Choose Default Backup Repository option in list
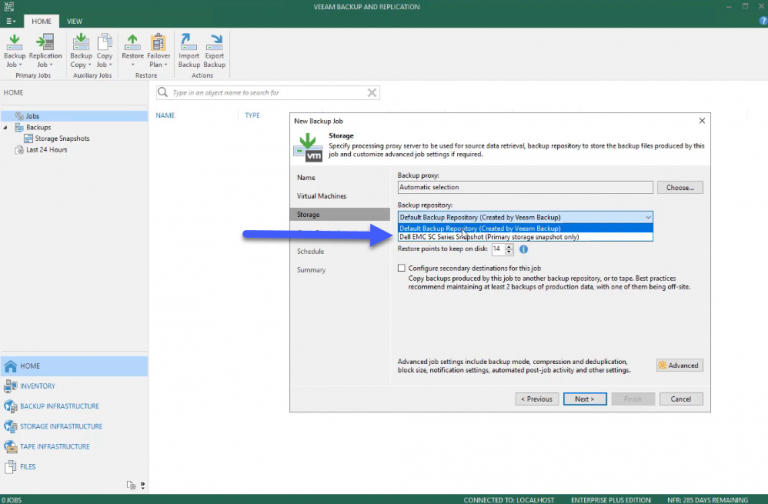 click(x=525, y=228)
